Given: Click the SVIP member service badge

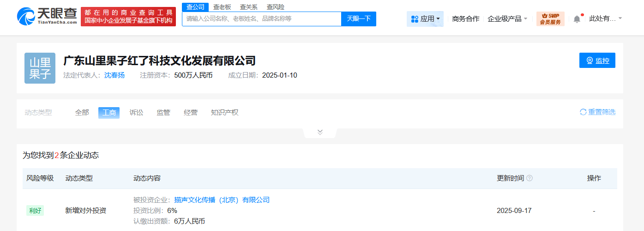Looking at the screenshot, I should pos(550,19).
